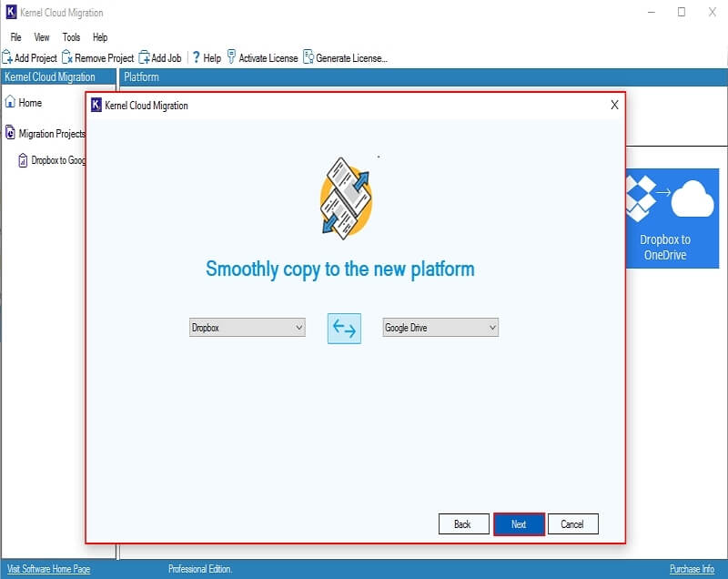Click the Dropbox to Google project icon
This screenshot has height=579, width=728.
[x=23, y=160]
